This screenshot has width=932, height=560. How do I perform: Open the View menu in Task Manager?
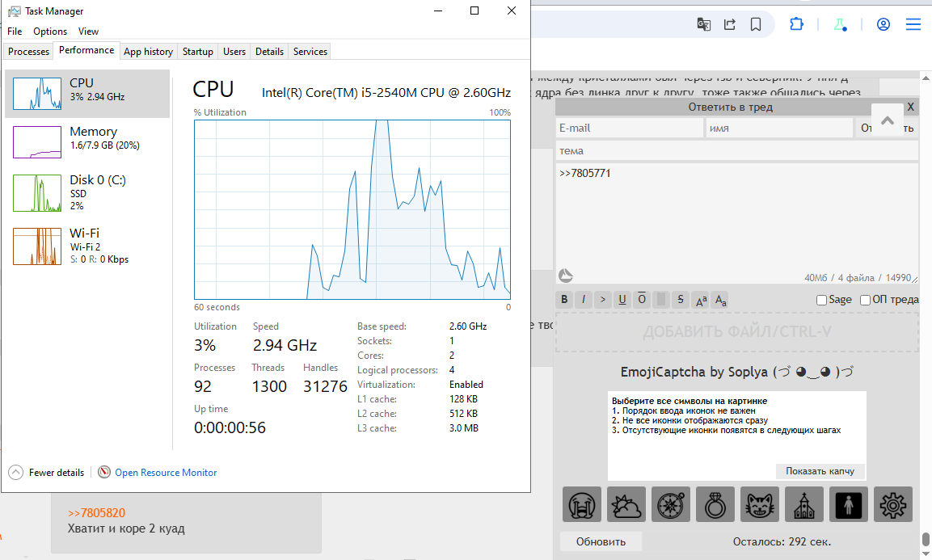89,32
